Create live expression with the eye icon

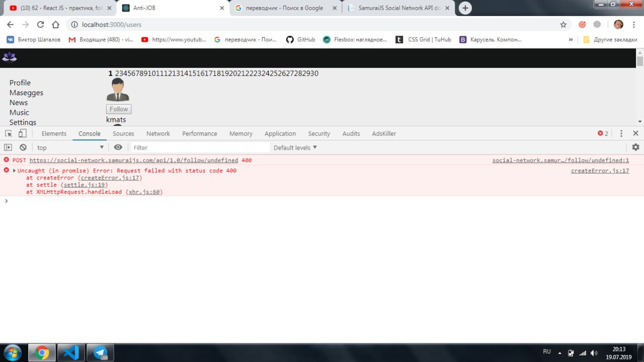pos(118,148)
